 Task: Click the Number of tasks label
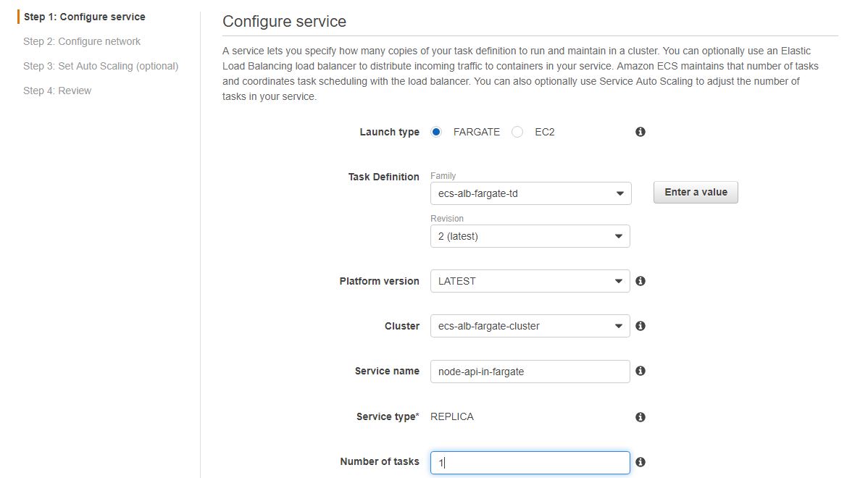click(x=380, y=461)
